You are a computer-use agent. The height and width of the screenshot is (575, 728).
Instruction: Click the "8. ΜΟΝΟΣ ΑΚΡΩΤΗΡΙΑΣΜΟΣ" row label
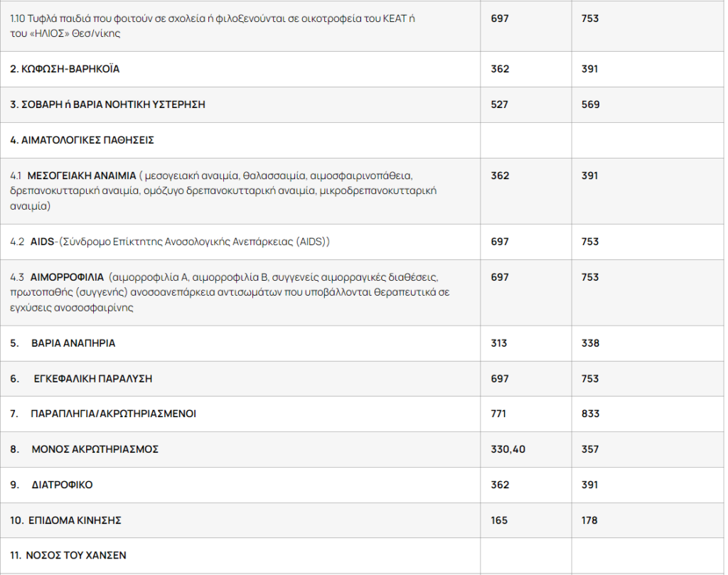pyautogui.click(x=84, y=449)
